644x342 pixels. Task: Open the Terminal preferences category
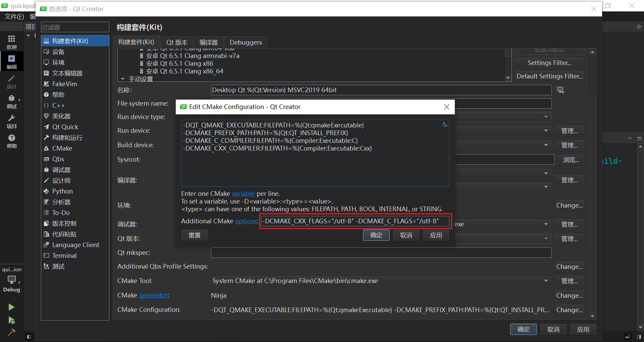(75, 255)
